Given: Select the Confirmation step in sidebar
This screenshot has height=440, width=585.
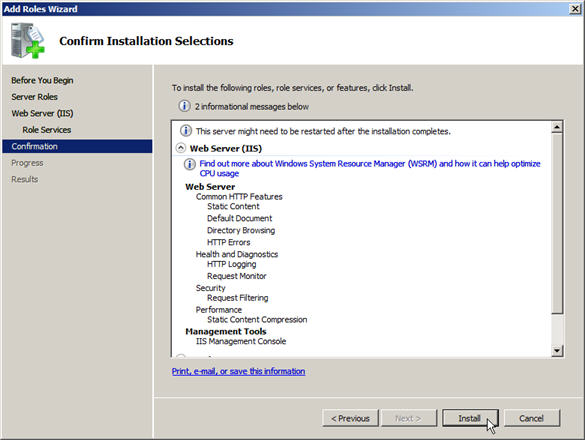Looking at the screenshot, I should (x=77, y=146).
